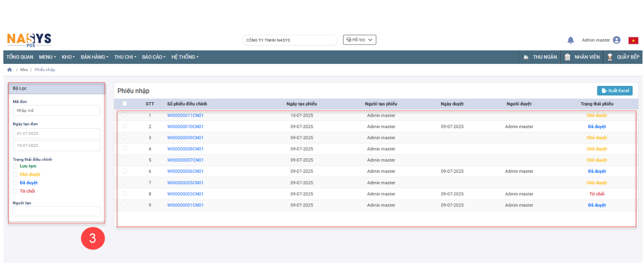Viewport: 644px width, 263px height.
Task: Check the Lưu tạm status filter
Action: [x=15, y=166]
